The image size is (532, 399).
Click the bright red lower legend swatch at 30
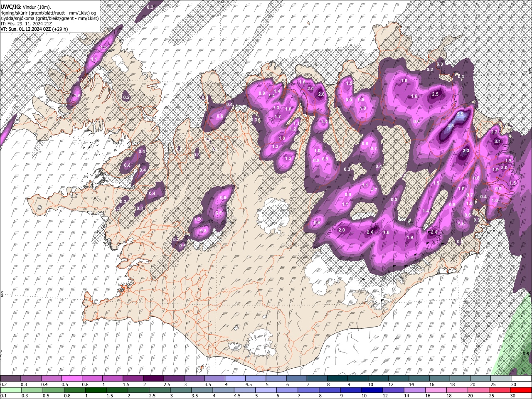click(521, 390)
